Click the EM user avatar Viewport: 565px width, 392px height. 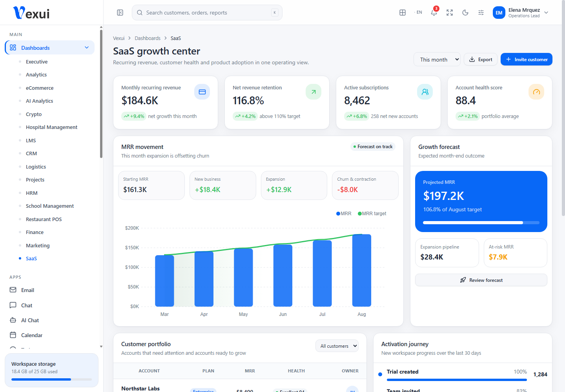coord(499,13)
